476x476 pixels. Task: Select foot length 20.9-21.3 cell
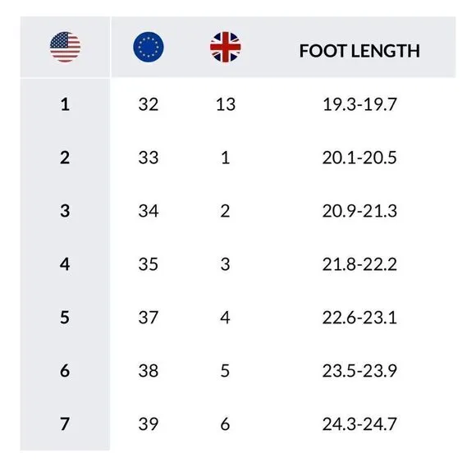(359, 211)
